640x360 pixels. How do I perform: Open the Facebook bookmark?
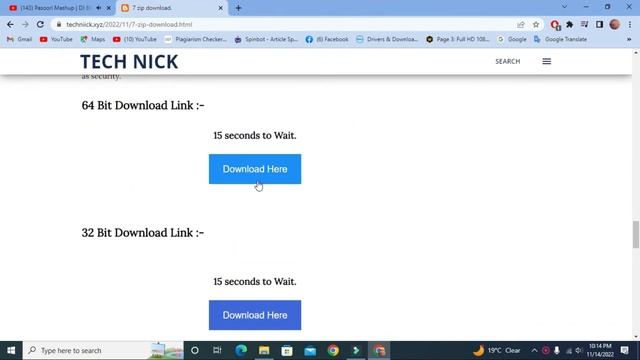pyautogui.click(x=327, y=39)
